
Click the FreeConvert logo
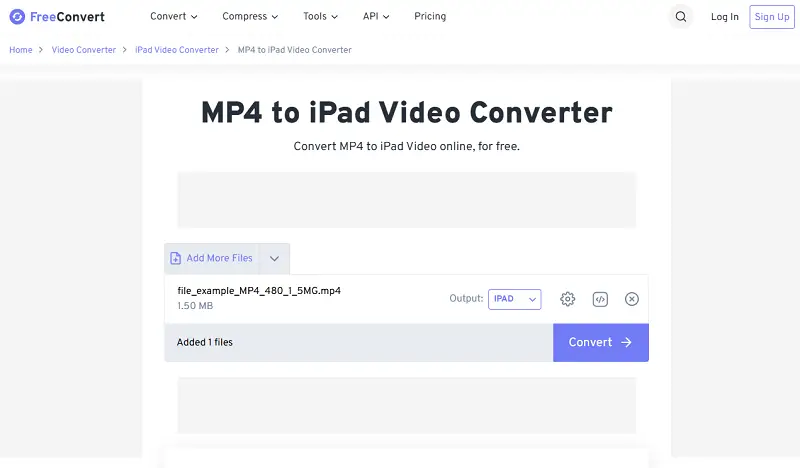(57, 17)
